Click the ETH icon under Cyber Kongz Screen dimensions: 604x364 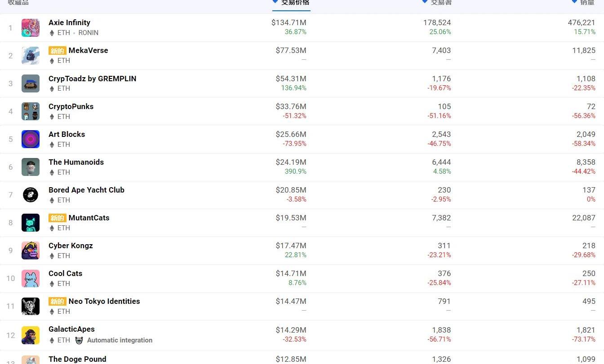[x=52, y=255]
